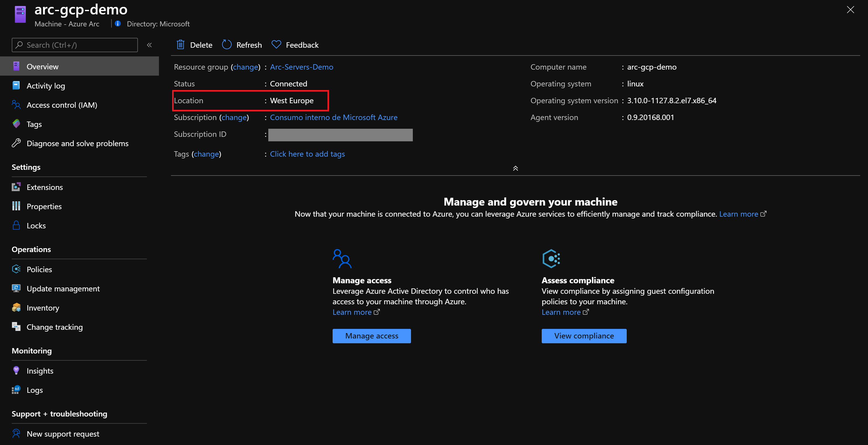Open Update management in Operations
This screenshot has width=868, height=445.
(x=63, y=288)
